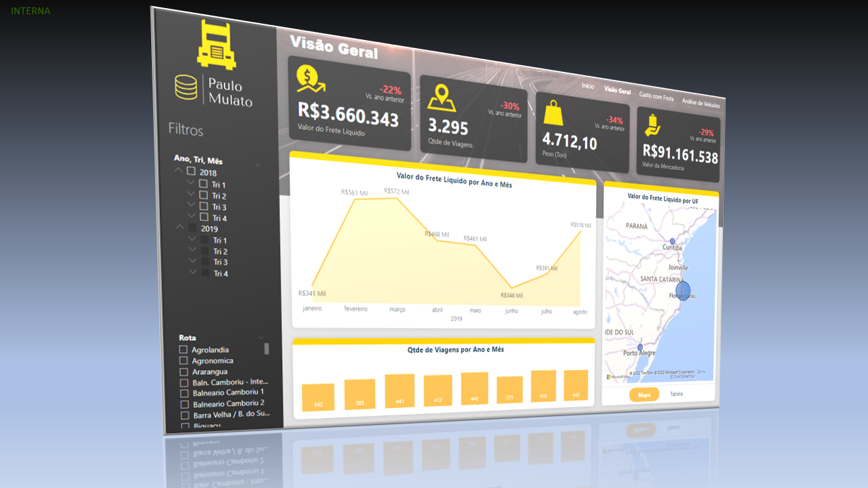Tick the Agrolandia route checkbox

[183, 350]
